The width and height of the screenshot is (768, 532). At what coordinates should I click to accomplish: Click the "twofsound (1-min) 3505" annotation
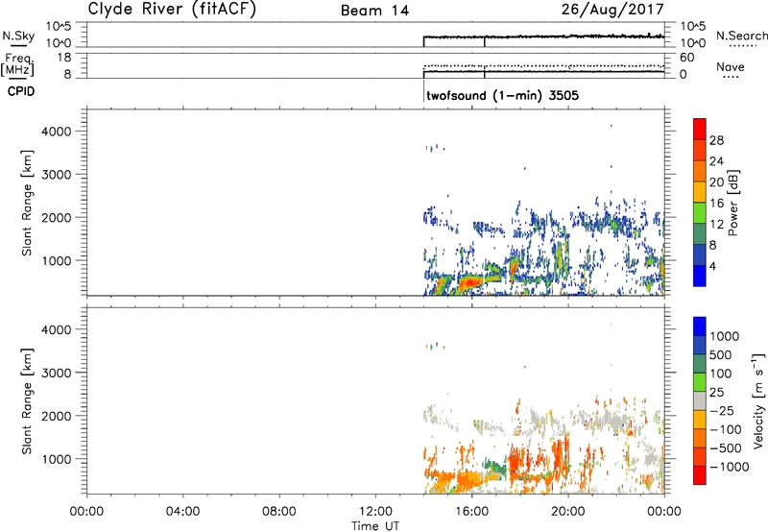(502, 95)
